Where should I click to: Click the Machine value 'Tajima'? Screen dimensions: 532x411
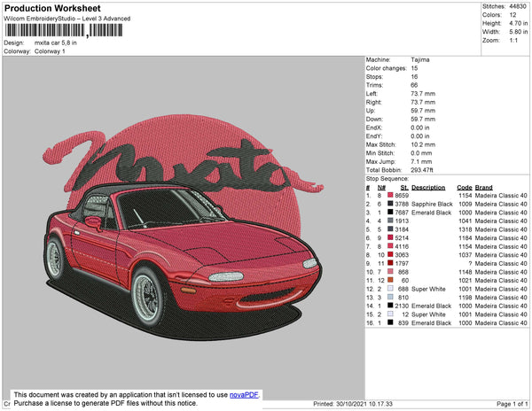point(420,59)
